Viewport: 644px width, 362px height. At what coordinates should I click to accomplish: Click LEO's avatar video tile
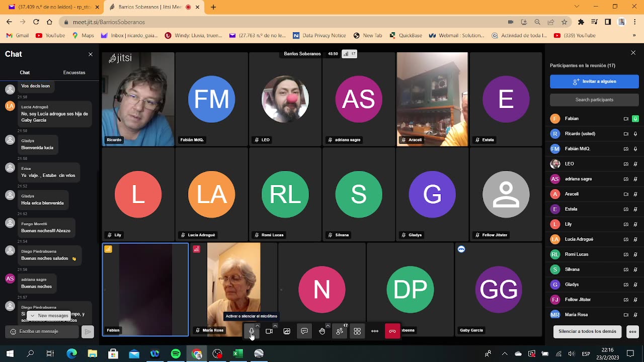(x=285, y=99)
